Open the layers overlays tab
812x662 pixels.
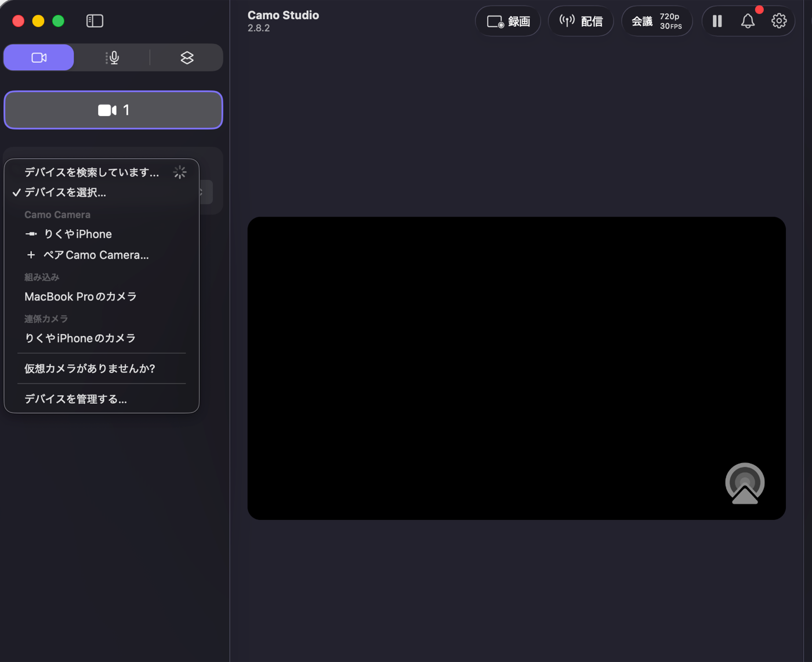pyautogui.click(x=187, y=57)
